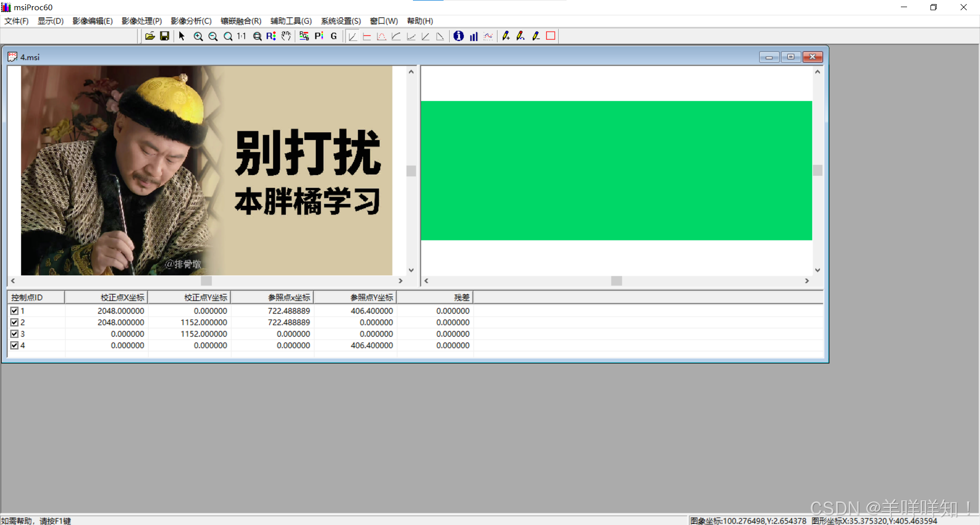
Task: Click the RGB composite icon
Action: click(304, 36)
